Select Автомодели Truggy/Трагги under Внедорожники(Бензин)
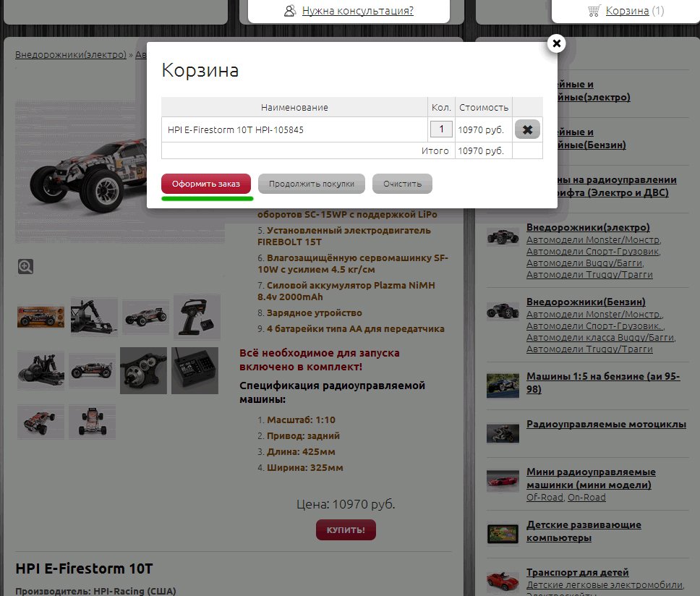Viewport: 700px width, 596px height. coord(589,349)
